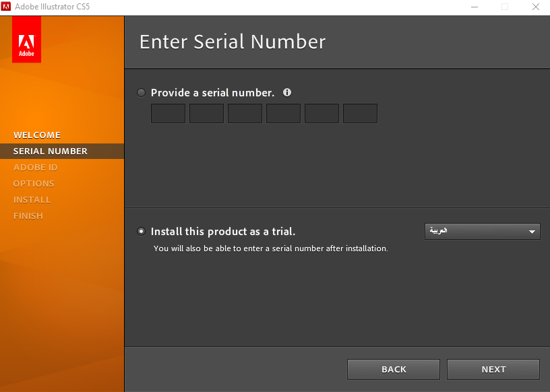This screenshot has width=550, height=392.
Task: Select Install this product as a trial
Action: tap(141, 232)
